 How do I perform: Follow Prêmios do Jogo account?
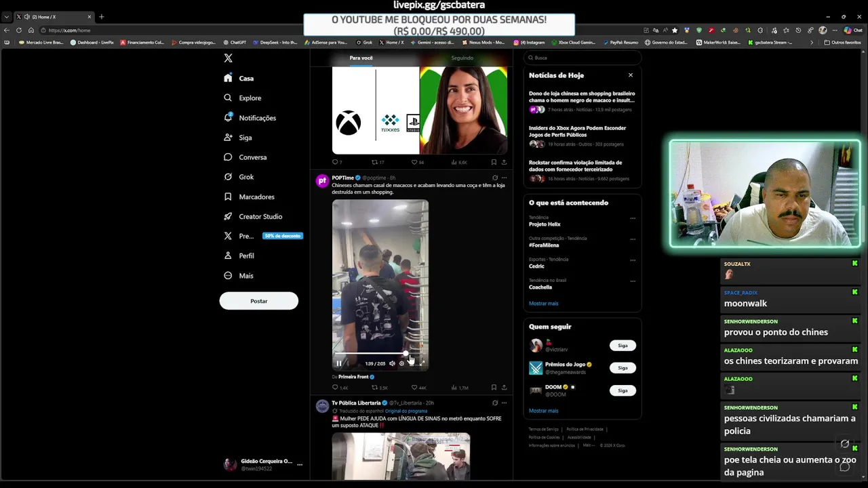pyautogui.click(x=623, y=368)
